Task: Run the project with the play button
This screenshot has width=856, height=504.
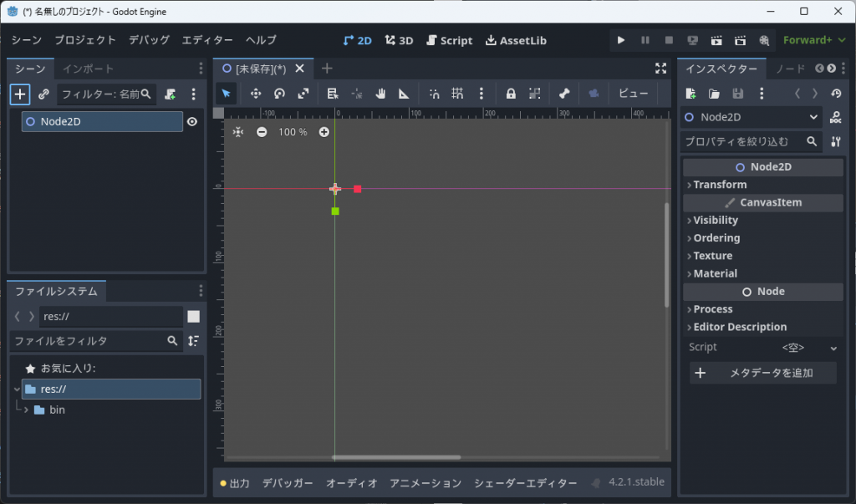Action: [621, 40]
